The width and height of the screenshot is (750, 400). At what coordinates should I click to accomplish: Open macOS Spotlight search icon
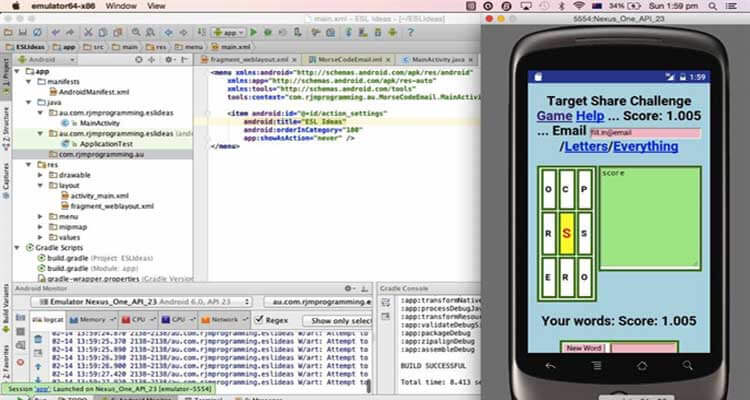(713, 6)
